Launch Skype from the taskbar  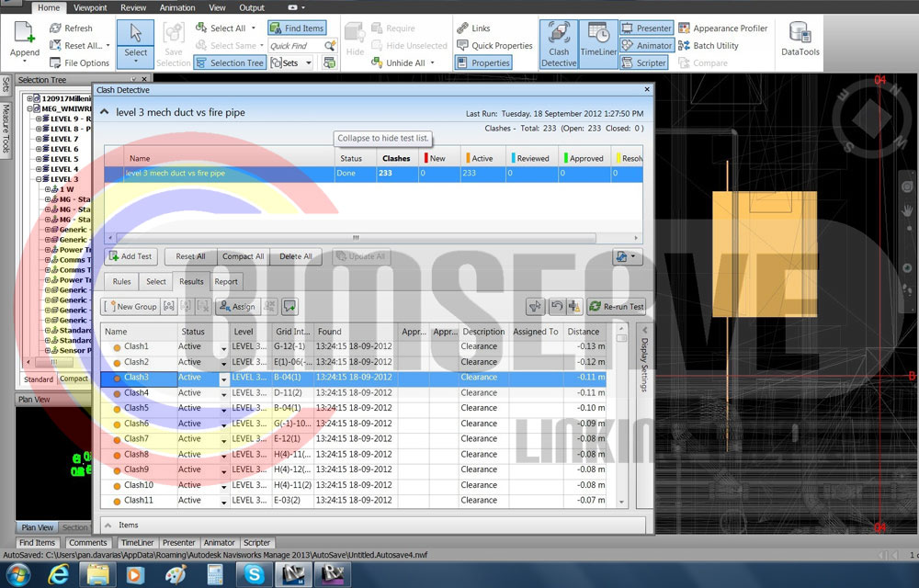click(255, 574)
